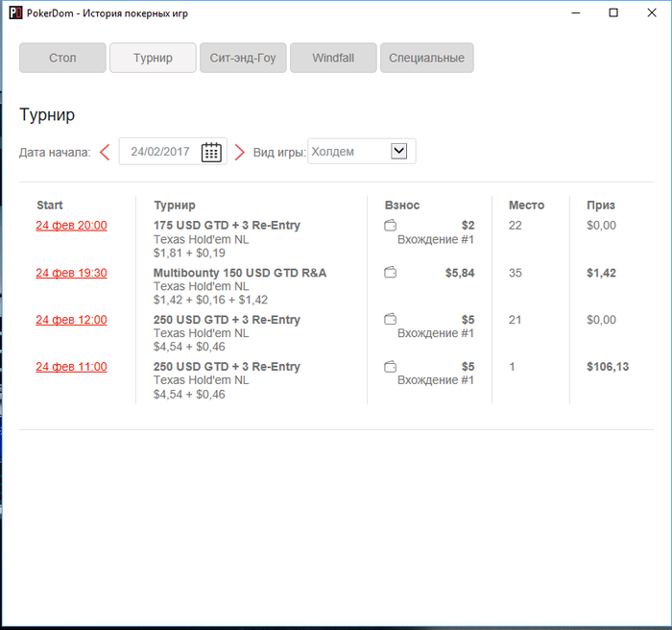This screenshot has height=630, width=672.
Task: Click wallet icon in 175 USD GTD row
Action: [x=390, y=225]
